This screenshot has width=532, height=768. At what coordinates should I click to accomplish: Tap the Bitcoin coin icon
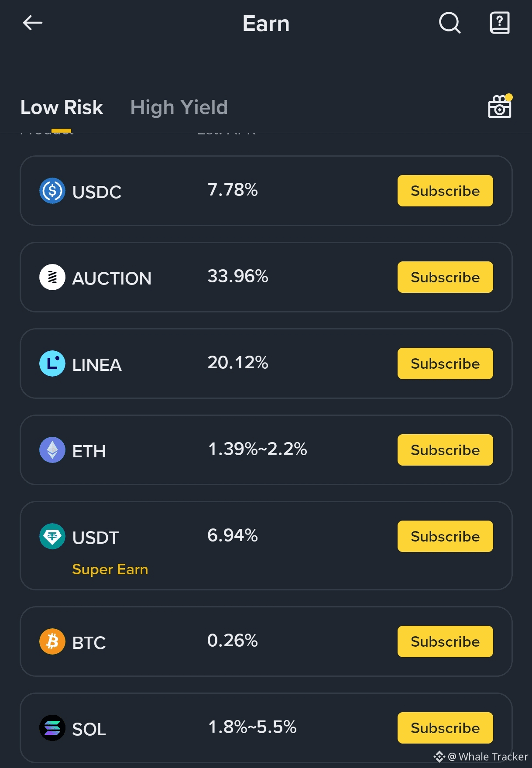[52, 641]
